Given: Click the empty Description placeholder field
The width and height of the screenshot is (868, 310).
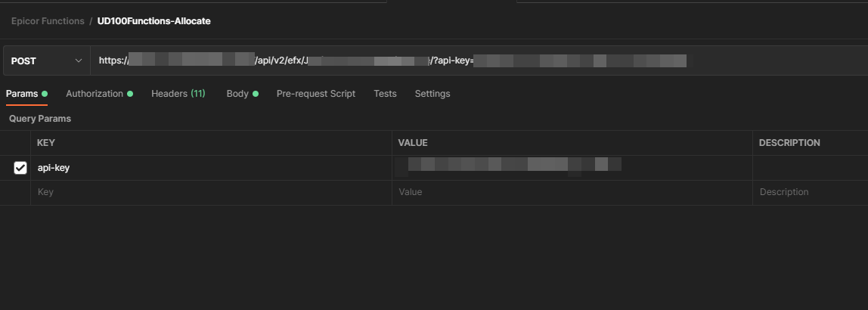Looking at the screenshot, I should coord(809,192).
